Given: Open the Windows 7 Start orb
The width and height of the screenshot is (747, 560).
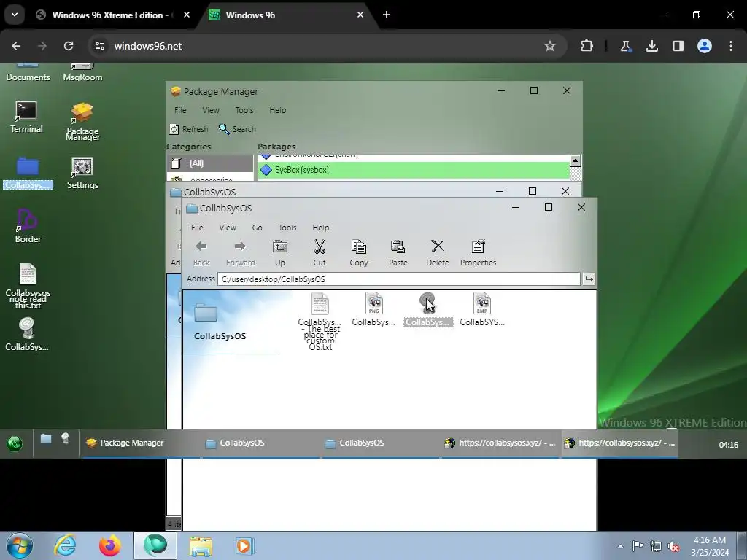Looking at the screenshot, I should click(x=19, y=545).
